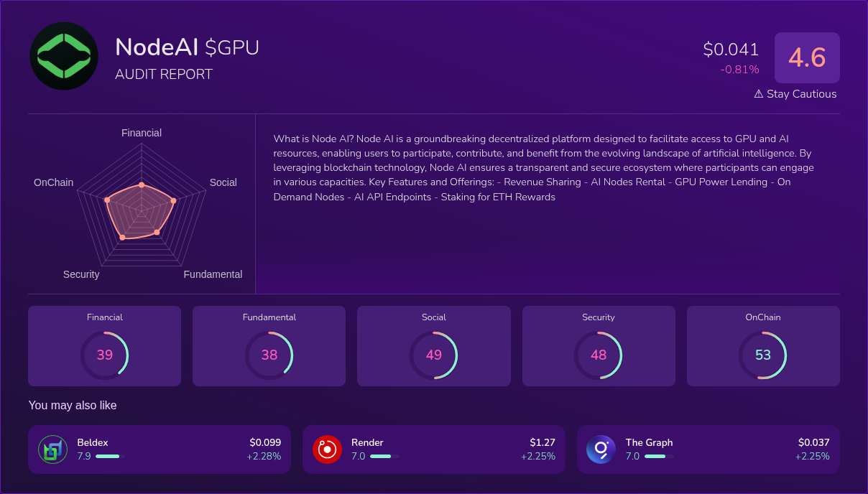Open the Financial score gauge
Image resolution: width=868 pixels, height=494 pixels.
coord(105,355)
